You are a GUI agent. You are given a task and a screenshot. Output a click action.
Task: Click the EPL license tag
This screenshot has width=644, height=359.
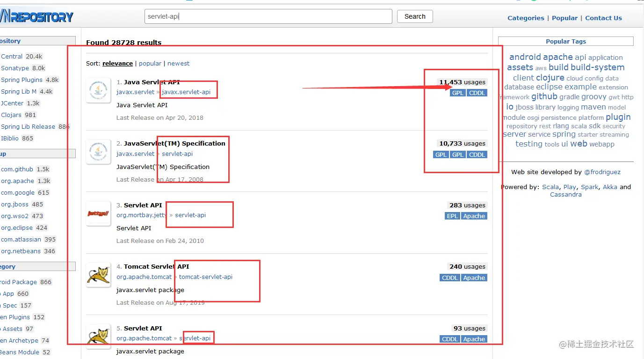452,216
